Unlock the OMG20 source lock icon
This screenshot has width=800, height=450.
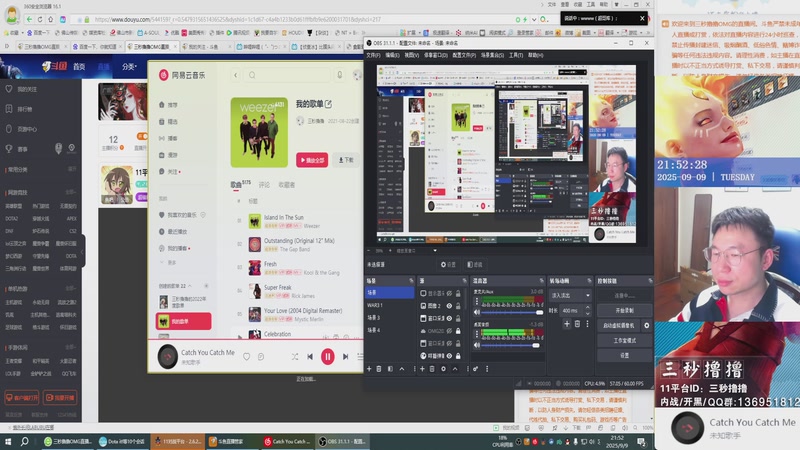click(x=458, y=331)
